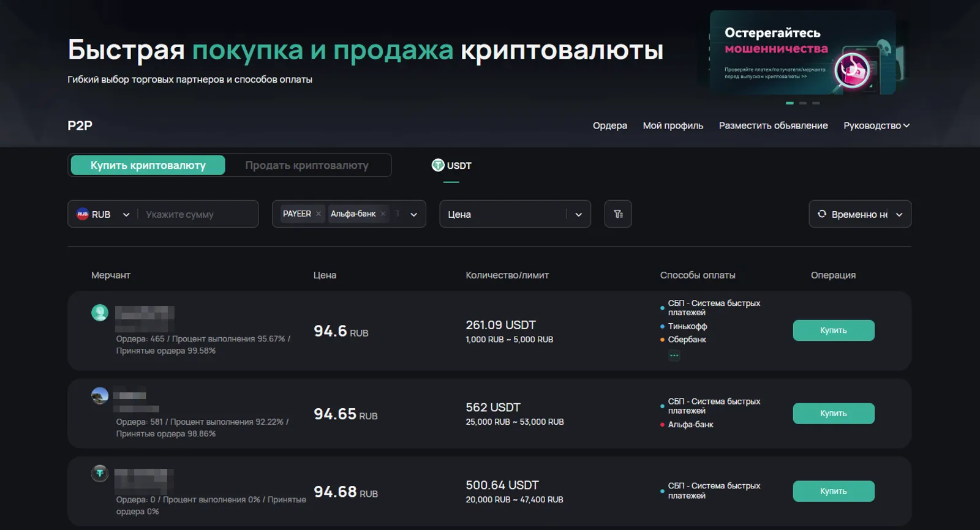Click the Операция column header
Image resolution: width=980 pixels, height=530 pixels.
click(833, 275)
